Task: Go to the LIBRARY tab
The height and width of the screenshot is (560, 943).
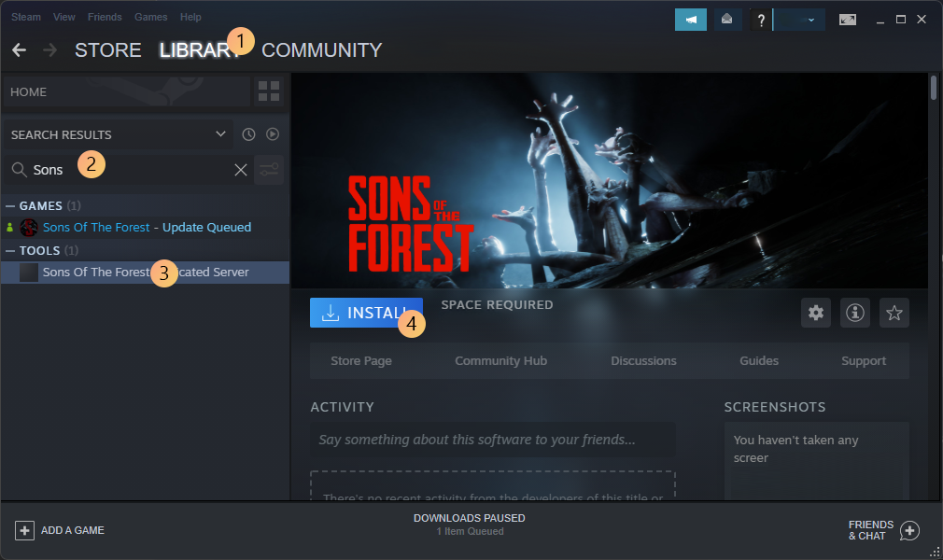Action: 200,49
